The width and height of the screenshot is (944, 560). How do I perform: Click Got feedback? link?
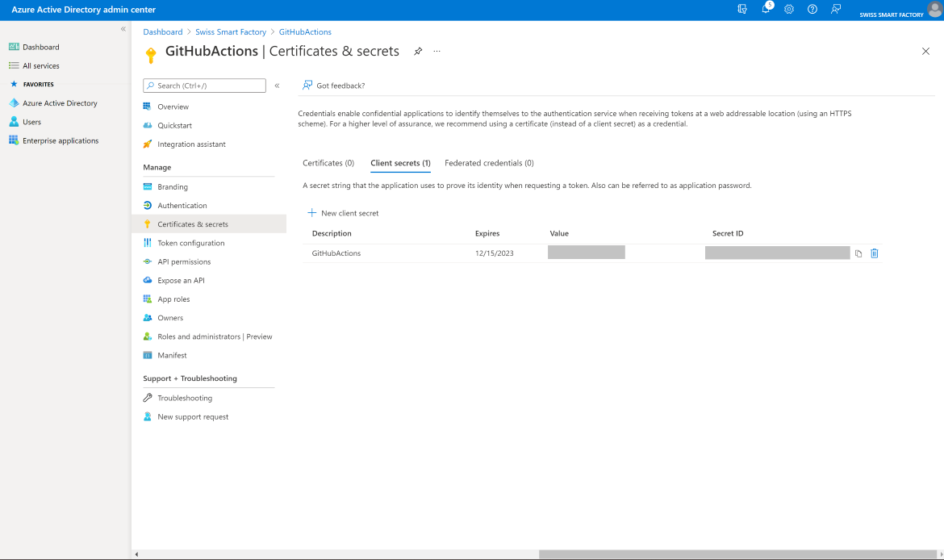(333, 86)
